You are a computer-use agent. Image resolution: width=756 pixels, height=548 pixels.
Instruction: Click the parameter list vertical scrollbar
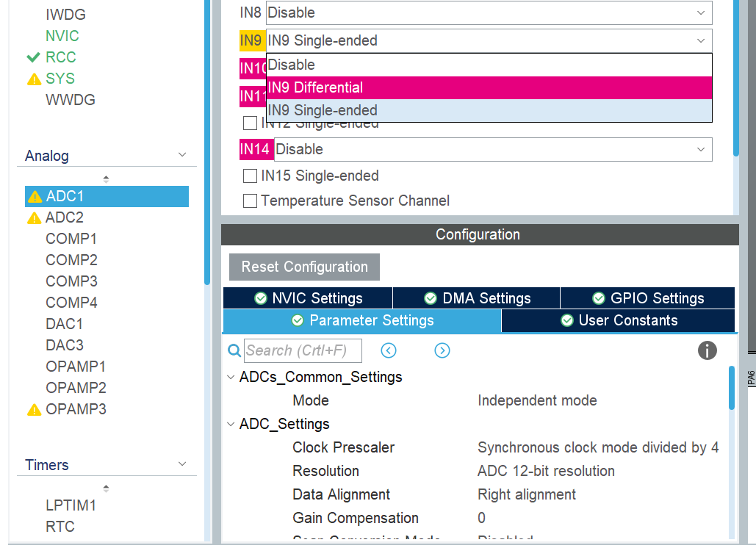(x=731, y=388)
